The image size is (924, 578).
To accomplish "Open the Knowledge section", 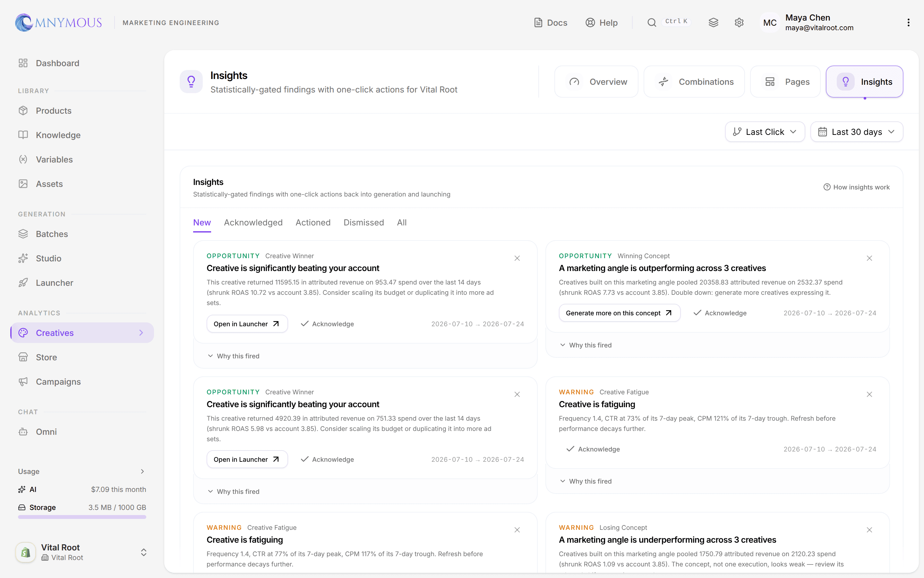I will 82,135.
